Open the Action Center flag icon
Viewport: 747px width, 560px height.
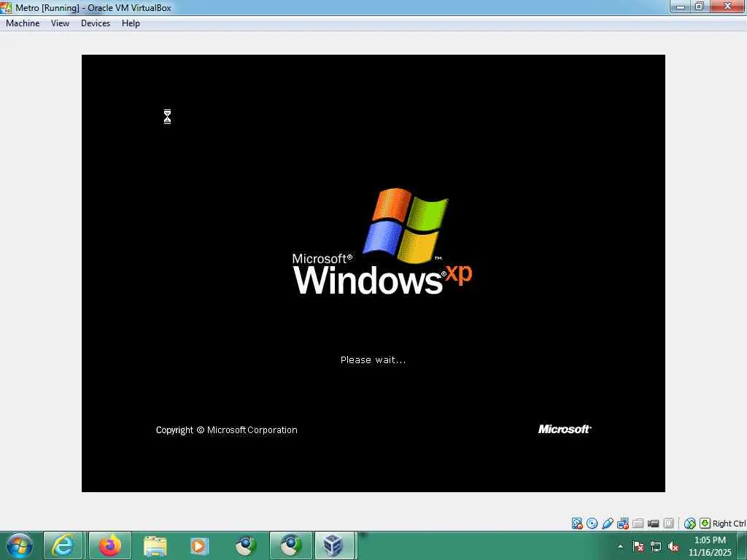tap(638, 546)
